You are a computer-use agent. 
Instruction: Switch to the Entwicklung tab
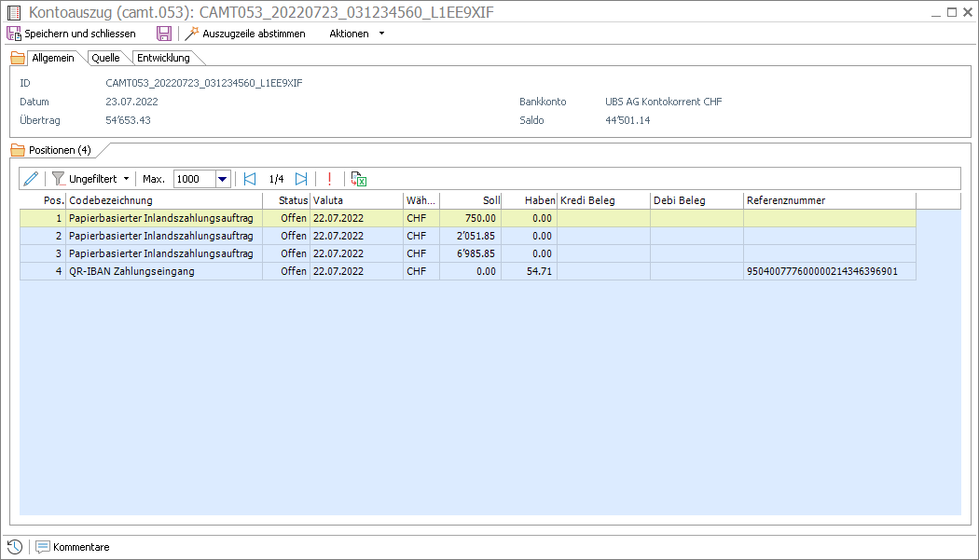(x=163, y=58)
